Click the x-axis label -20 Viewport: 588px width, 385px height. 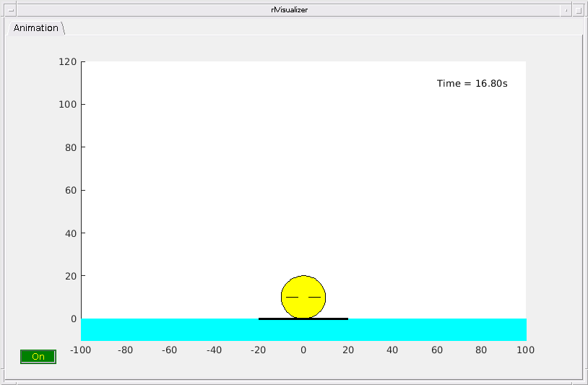click(259, 350)
